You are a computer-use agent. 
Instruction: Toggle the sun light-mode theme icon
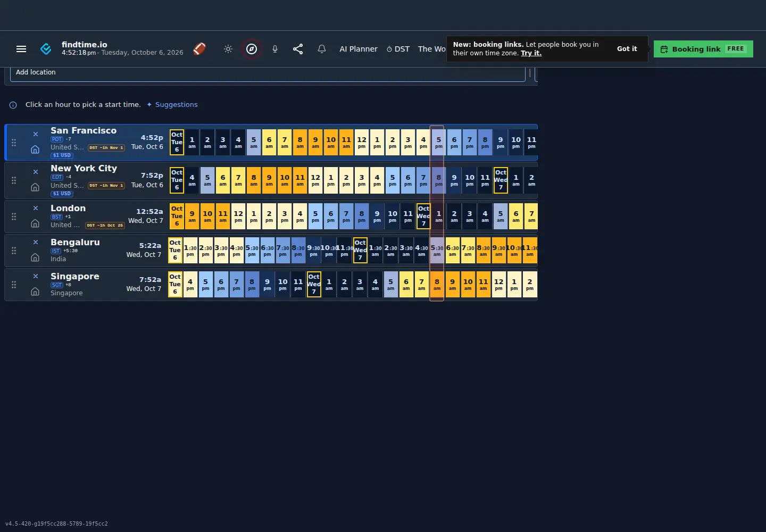click(228, 49)
